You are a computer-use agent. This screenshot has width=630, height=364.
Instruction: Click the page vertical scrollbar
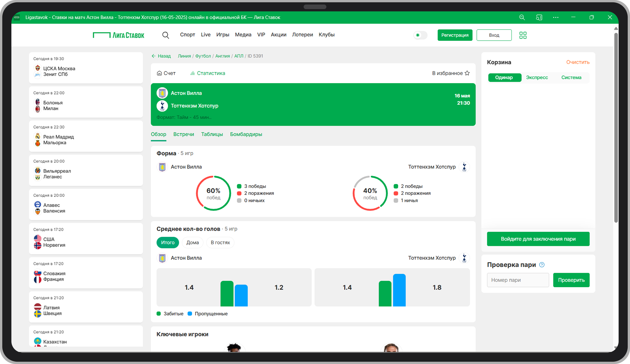coord(616,127)
